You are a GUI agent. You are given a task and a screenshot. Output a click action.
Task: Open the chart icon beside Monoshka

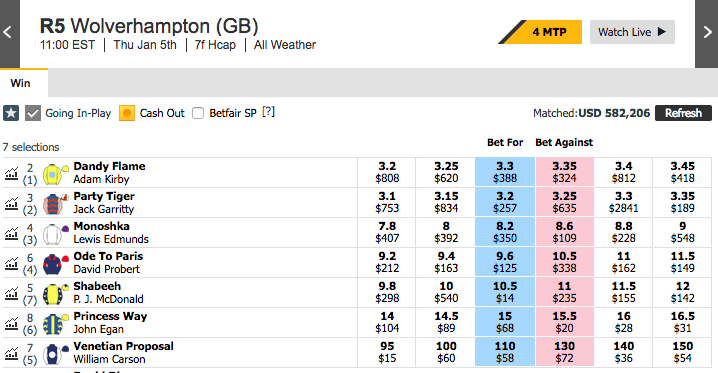pos(11,233)
